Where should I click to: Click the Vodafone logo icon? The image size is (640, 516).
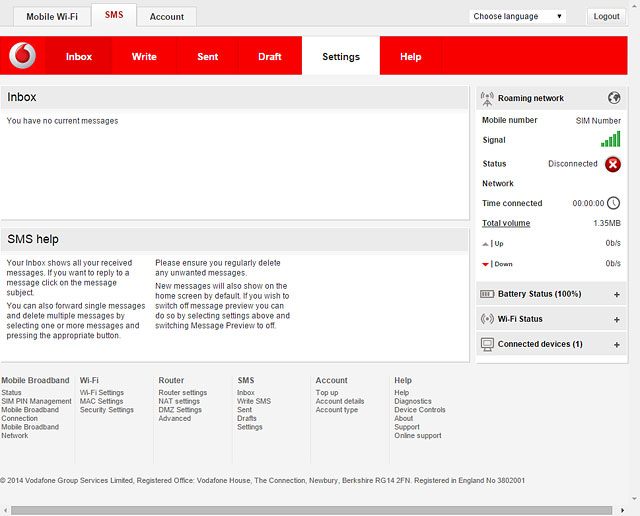click(22, 56)
